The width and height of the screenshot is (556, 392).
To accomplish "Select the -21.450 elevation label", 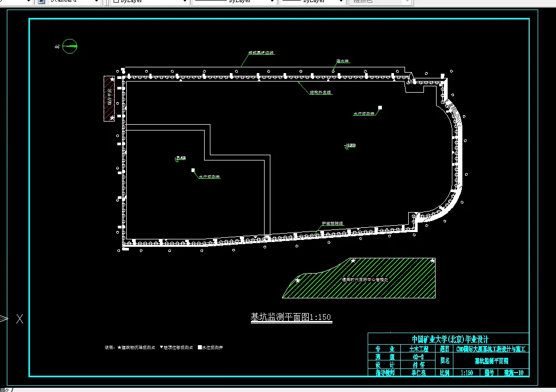I will (180, 158).
